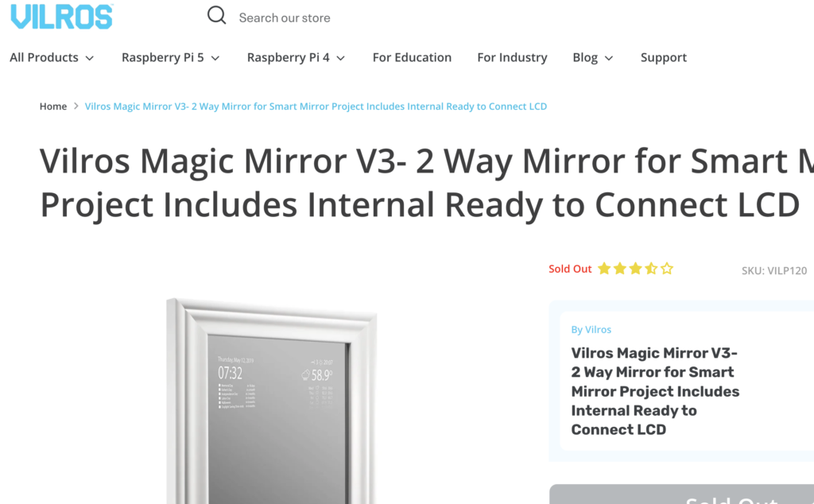Expand the All Products dropdown chevron

tap(90, 58)
